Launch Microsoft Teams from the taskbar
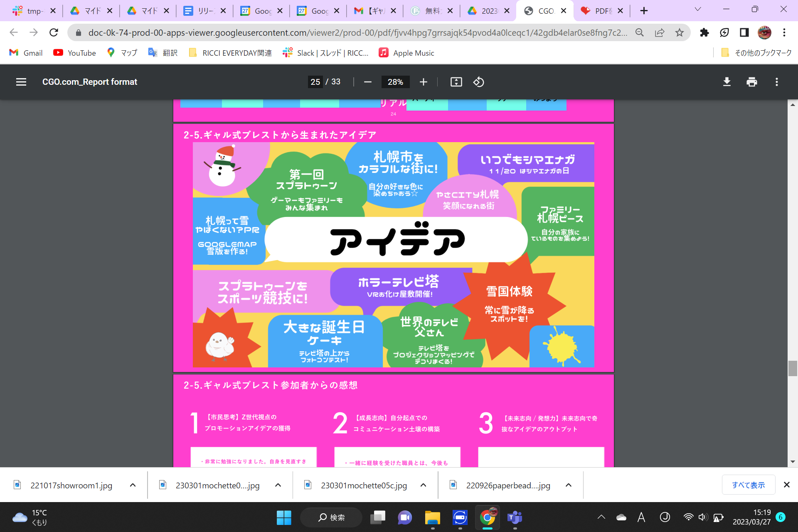The height and width of the screenshot is (532, 798). click(x=515, y=518)
